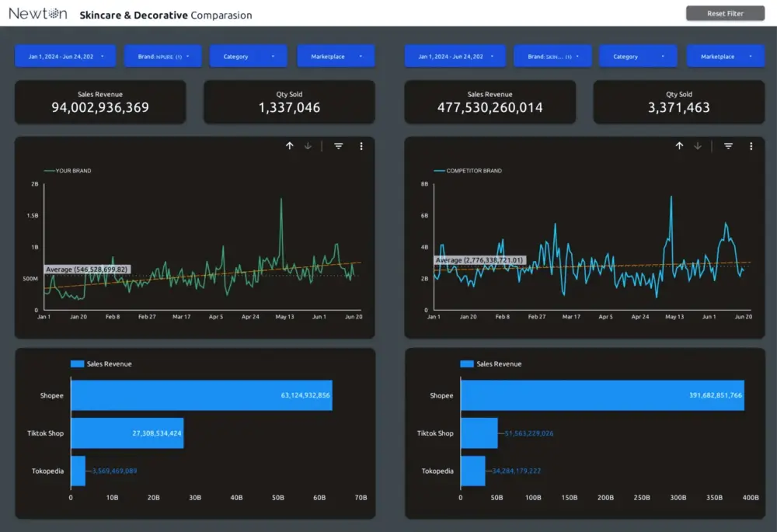777x532 pixels.
Task: Click the Newton logo in the header
Action: tap(37, 14)
